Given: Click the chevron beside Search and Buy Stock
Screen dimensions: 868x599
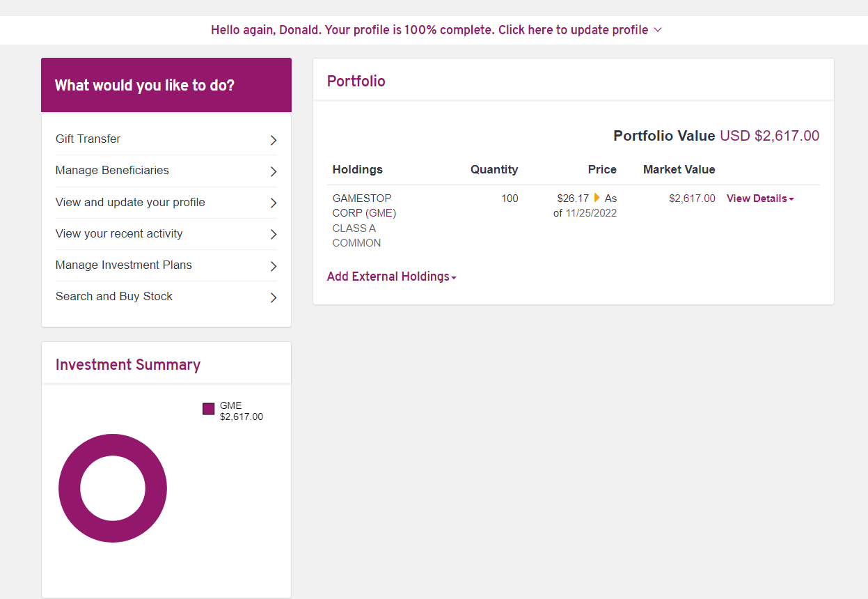Looking at the screenshot, I should pos(274,297).
